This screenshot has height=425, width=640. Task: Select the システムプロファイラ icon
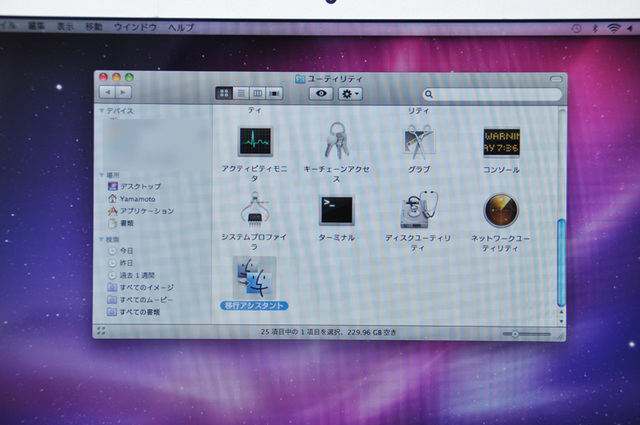[254, 209]
